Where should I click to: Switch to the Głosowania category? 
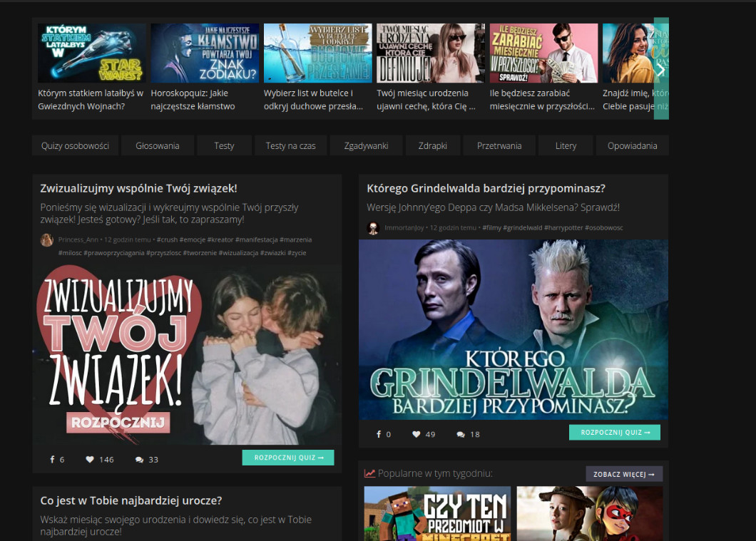(158, 145)
